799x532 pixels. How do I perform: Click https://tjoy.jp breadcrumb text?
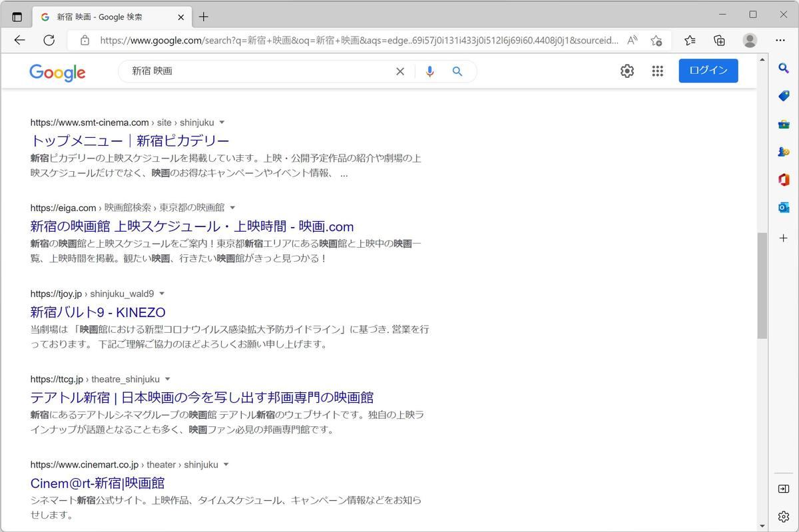click(x=56, y=294)
